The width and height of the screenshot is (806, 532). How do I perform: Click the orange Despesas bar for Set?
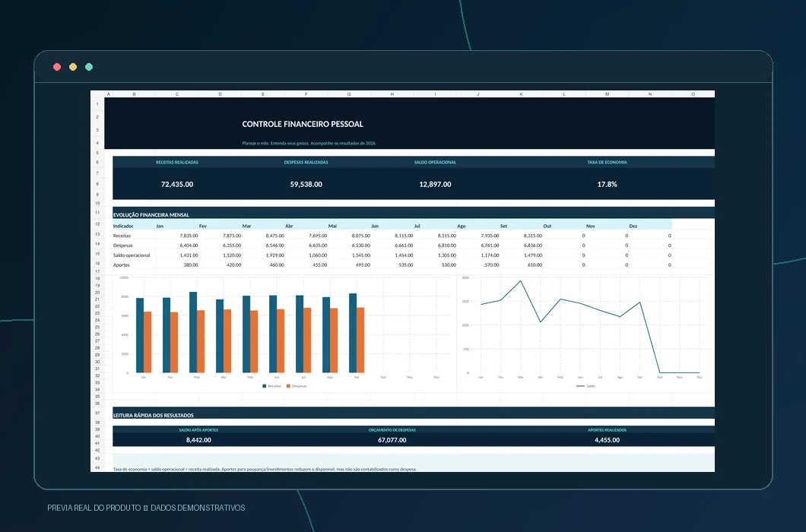pyautogui.click(x=360, y=340)
